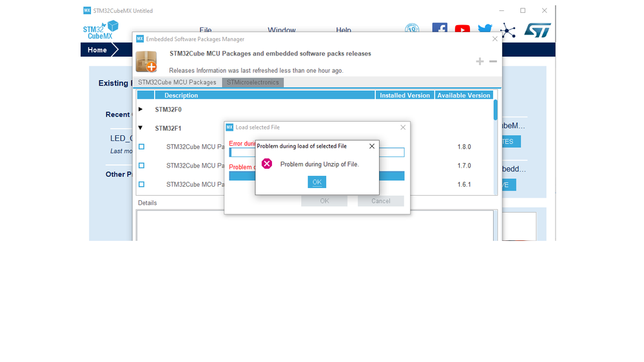The height and width of the screenshot is (362, 644).
Task: Open the Window menu
Action: pos(282,30)
